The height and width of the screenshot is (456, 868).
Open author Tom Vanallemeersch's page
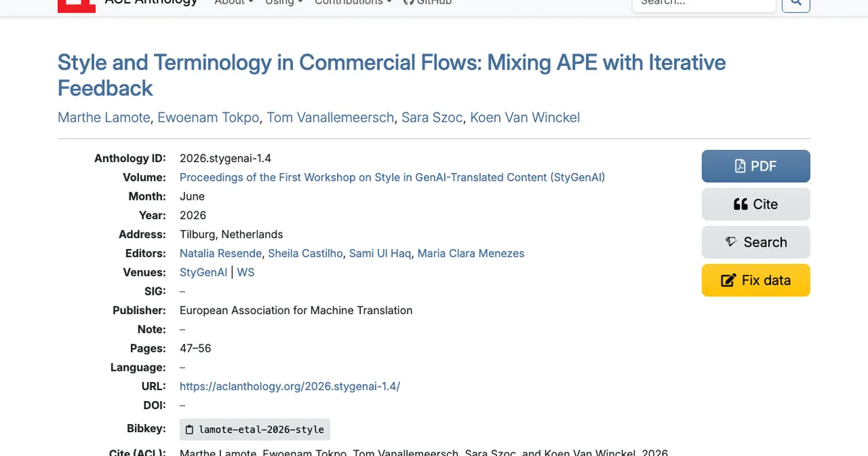click(331, 117)
